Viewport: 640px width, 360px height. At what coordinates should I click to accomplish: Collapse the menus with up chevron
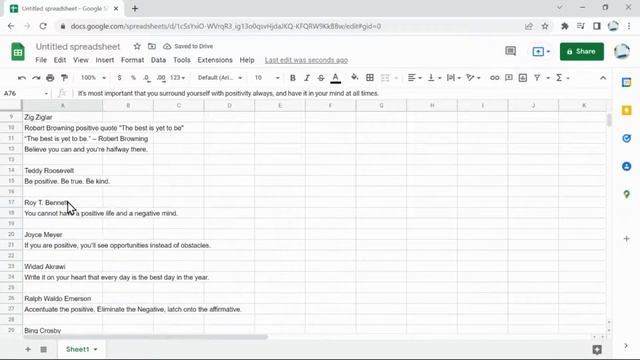[x=603, y=78]
